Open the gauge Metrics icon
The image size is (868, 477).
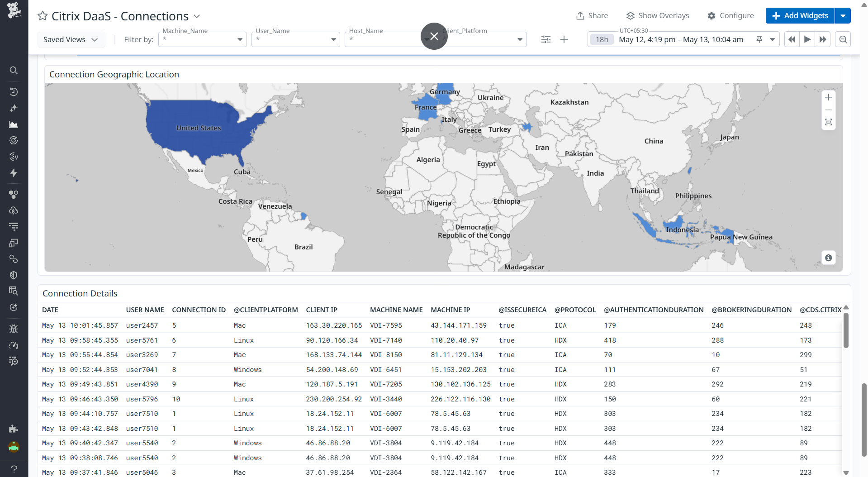[x=14, y=345]
